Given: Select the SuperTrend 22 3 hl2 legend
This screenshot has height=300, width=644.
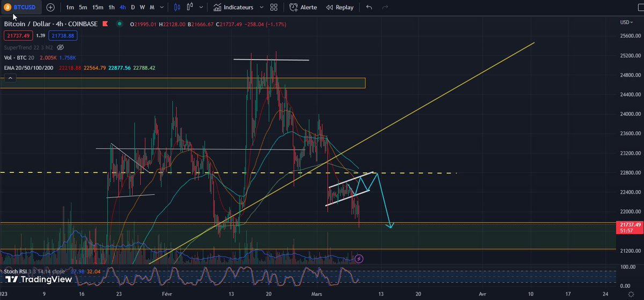Looking at the screenshot, I should pyautogui.click(x=28, y=47).
